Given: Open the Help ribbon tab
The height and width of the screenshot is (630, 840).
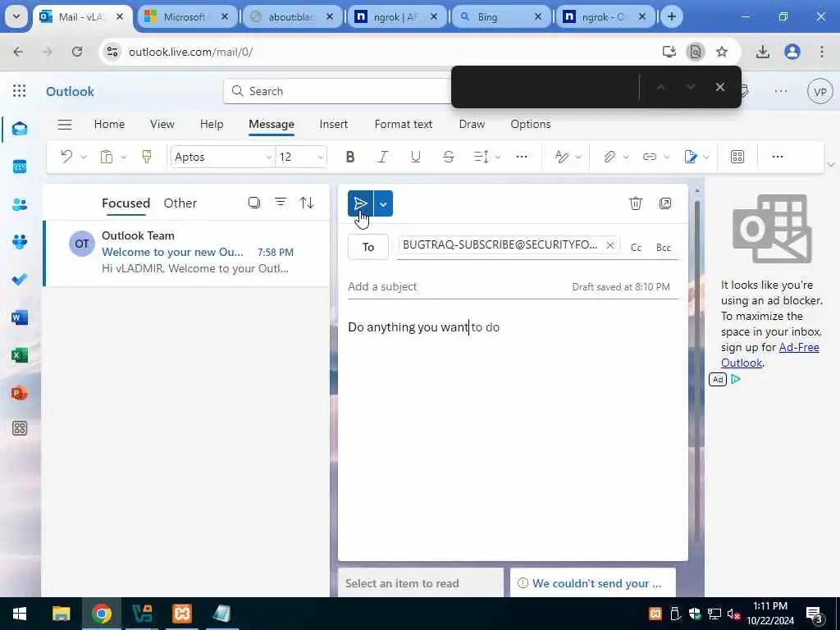Looking at the screenshot, I should click(x=212, y=125).
